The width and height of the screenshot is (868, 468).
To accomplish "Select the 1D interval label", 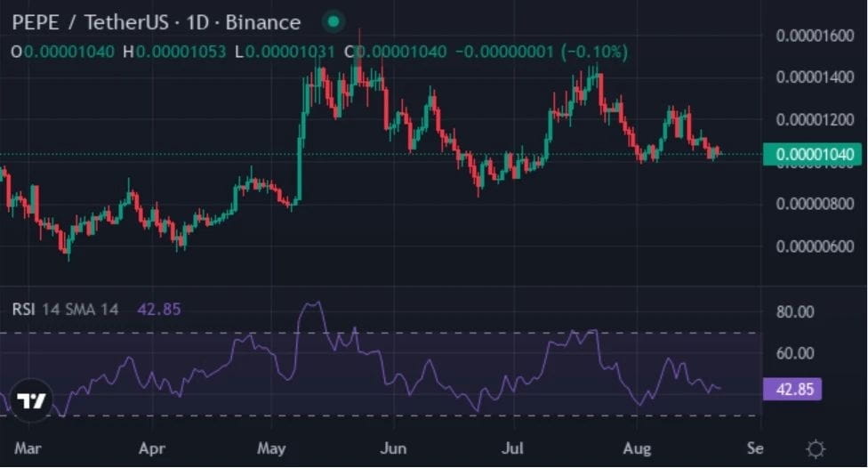I will click(x=197, y=22).
